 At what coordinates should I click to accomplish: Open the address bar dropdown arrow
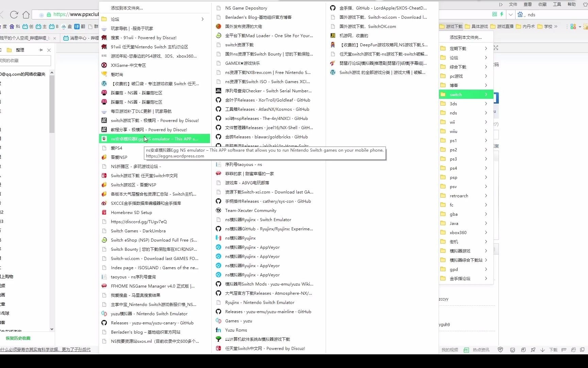click(510, 15)
